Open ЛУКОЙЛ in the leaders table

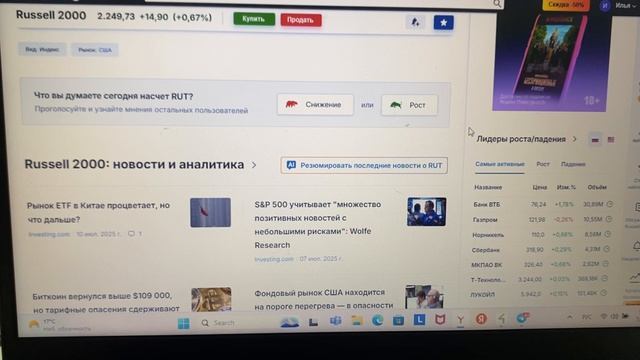point(482,294)
